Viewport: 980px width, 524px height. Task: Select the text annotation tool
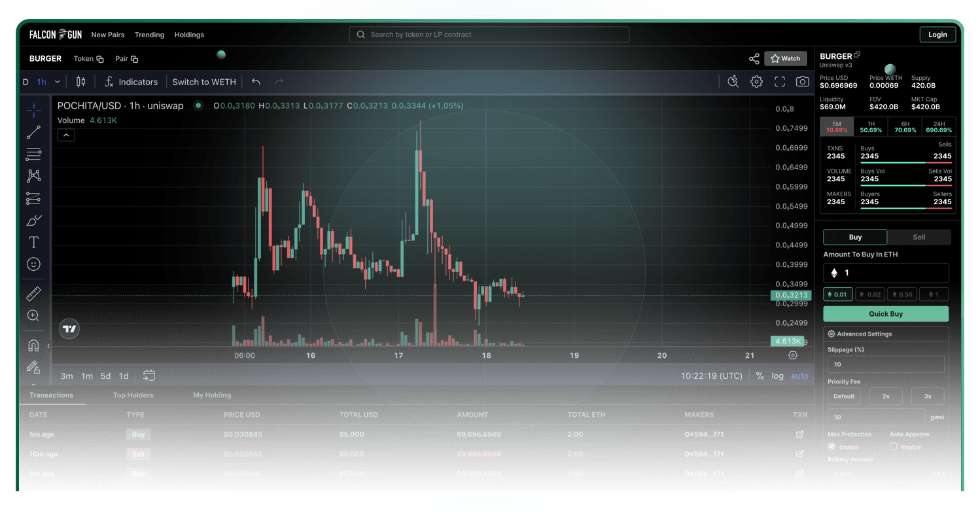click(x=33, y=242)
